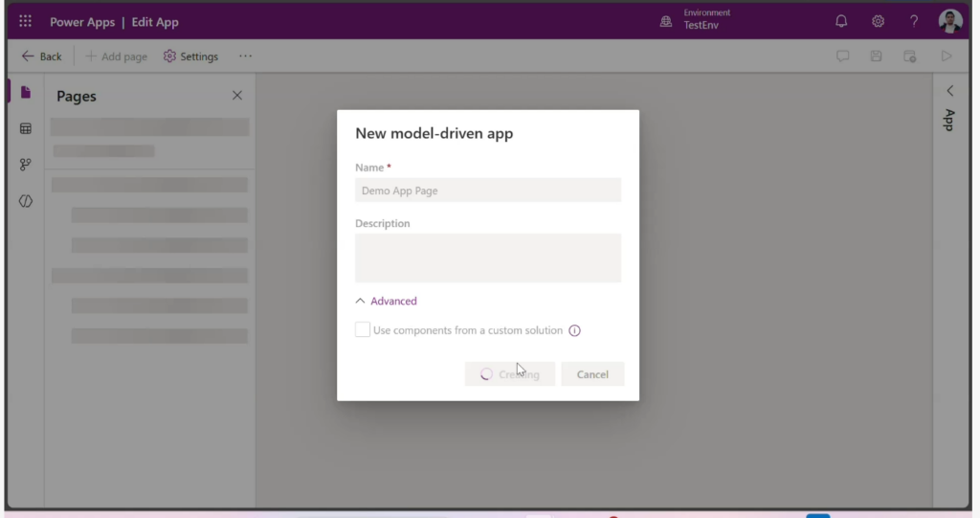This screenshot has height=518, width=980.
Task: Open the settings gear in header
Action: point(878,21)
